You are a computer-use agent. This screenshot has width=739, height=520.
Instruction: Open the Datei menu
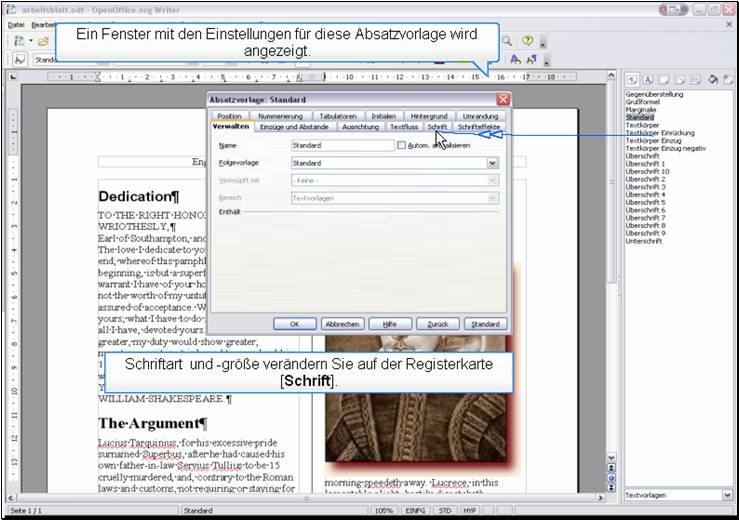[x=16, y=24]
